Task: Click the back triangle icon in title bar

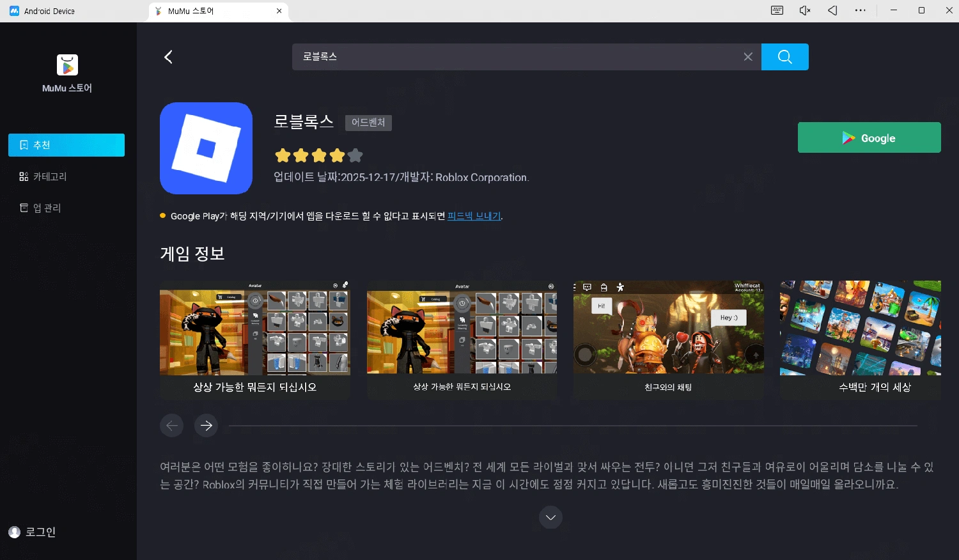Action: (x=832, y=11)
